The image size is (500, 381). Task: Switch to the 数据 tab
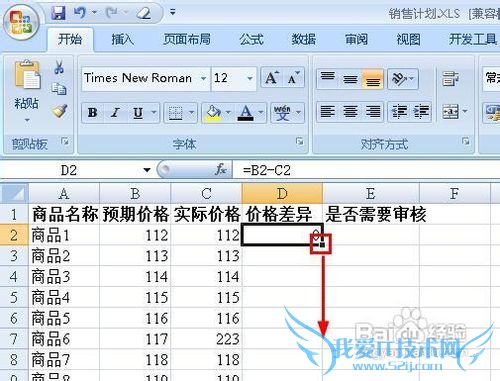tap(304, 39)
